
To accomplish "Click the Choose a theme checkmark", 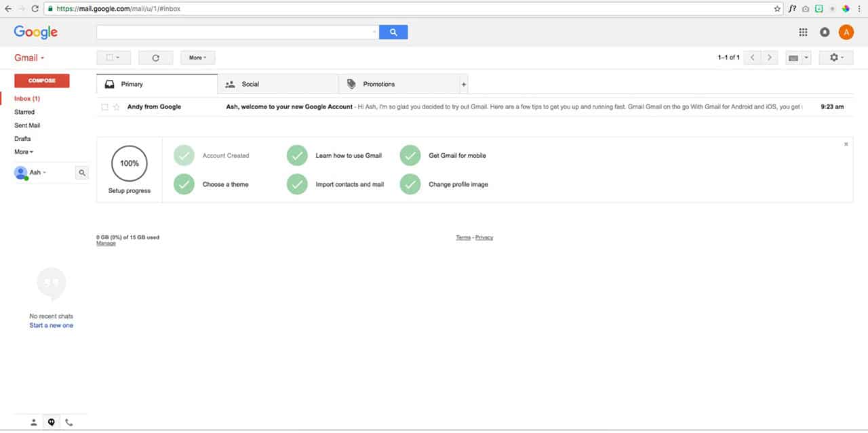I will coord(184,184).
